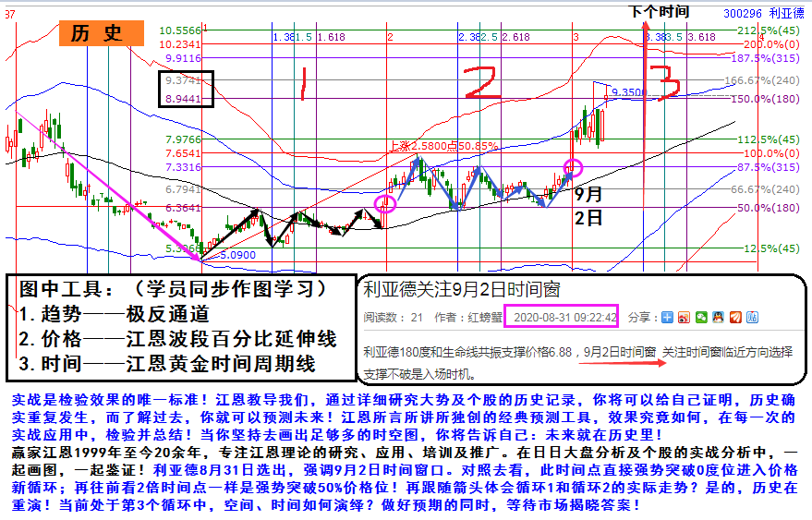Click the blue plus share icon
This screenshot has height=520, width=812.
click(x=668, y=318)
